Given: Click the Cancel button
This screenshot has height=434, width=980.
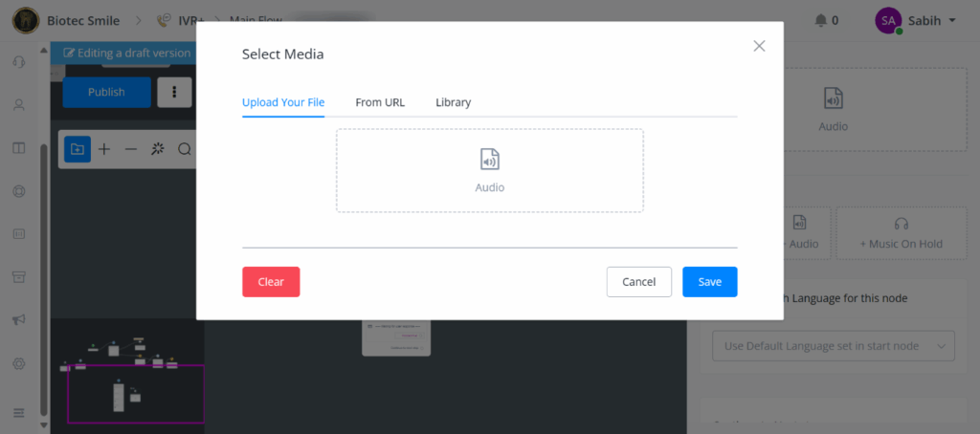Looking at the screenshot, I should pyautogui.click(x=638, y=282).
